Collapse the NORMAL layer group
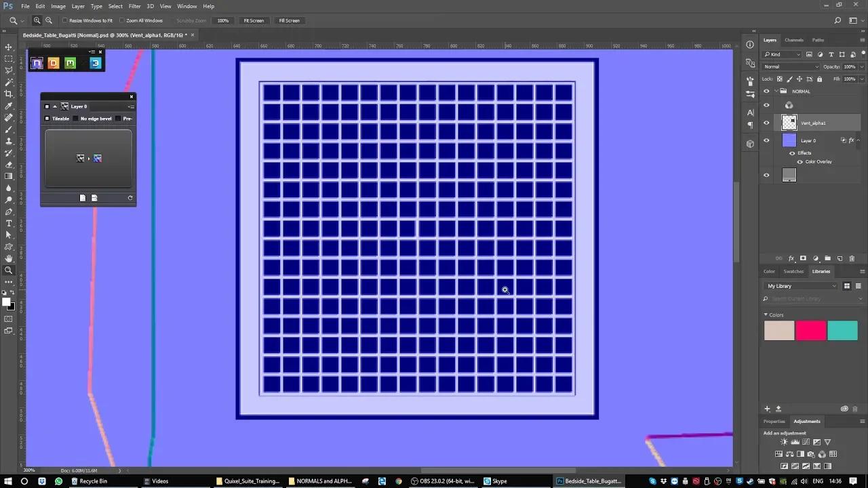This screenshot has height=488, width=868. click(x=776, y=91)
